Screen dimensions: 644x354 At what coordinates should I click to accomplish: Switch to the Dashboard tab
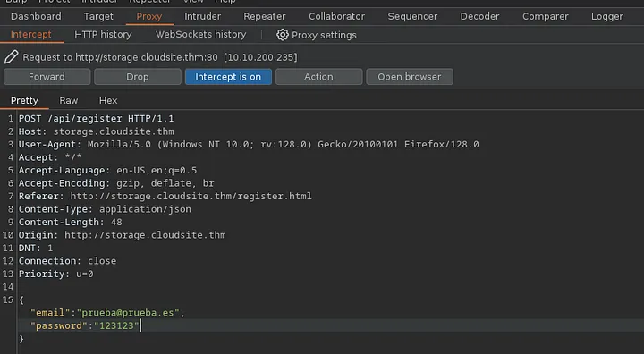(x=36, y=16)
